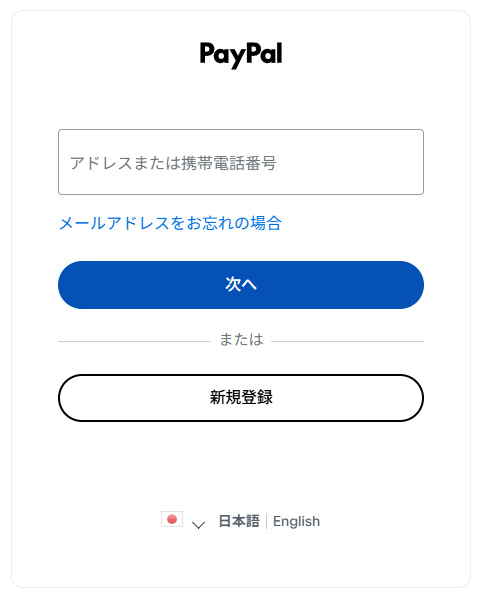481x603 pixels.
Task: Proceed with the 次へ button
Action: pos(241,285)
